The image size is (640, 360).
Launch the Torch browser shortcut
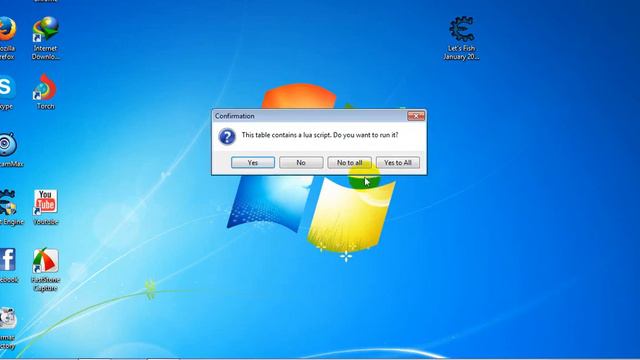pos(45,91)
